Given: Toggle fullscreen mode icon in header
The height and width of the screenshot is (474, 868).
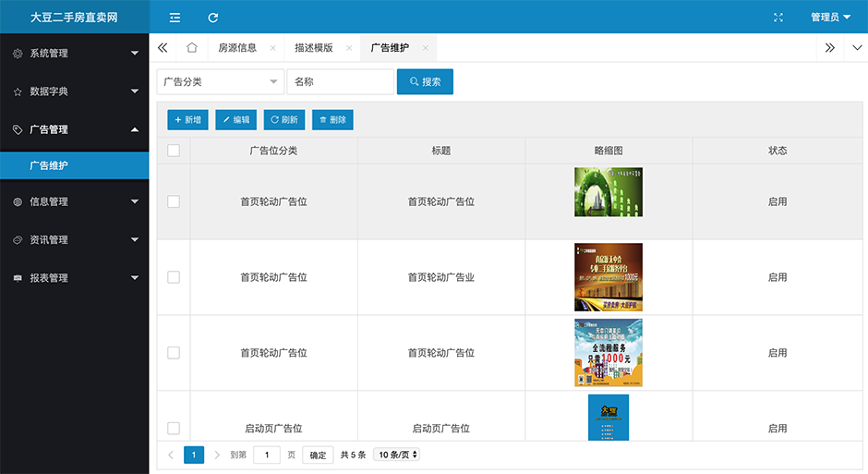Looking at the screenshot, I should pyautogui.click(x=778, y=18).
